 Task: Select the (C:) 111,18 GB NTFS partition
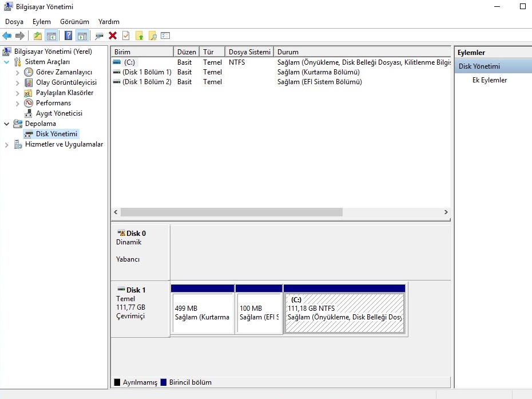coord(344,313)
